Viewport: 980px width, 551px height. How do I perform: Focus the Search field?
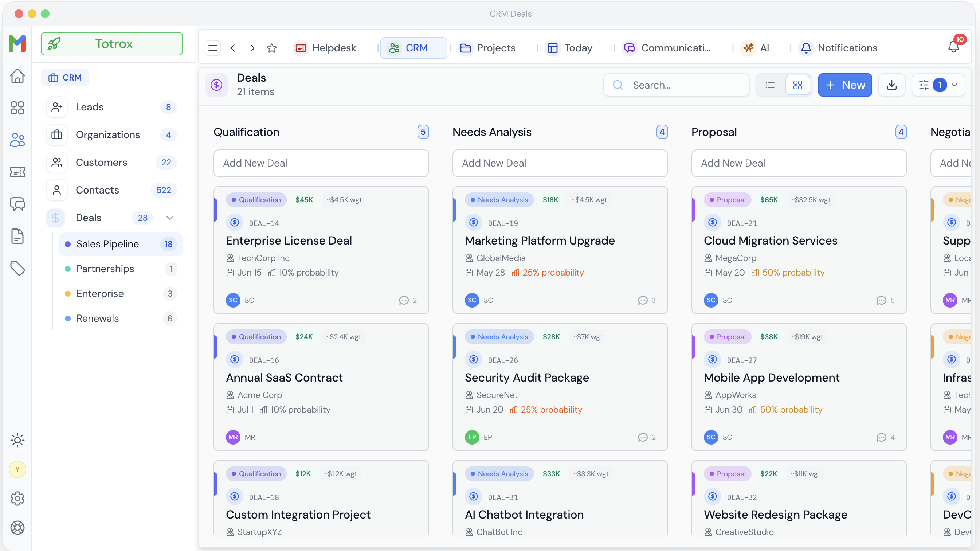click(676, 85)
